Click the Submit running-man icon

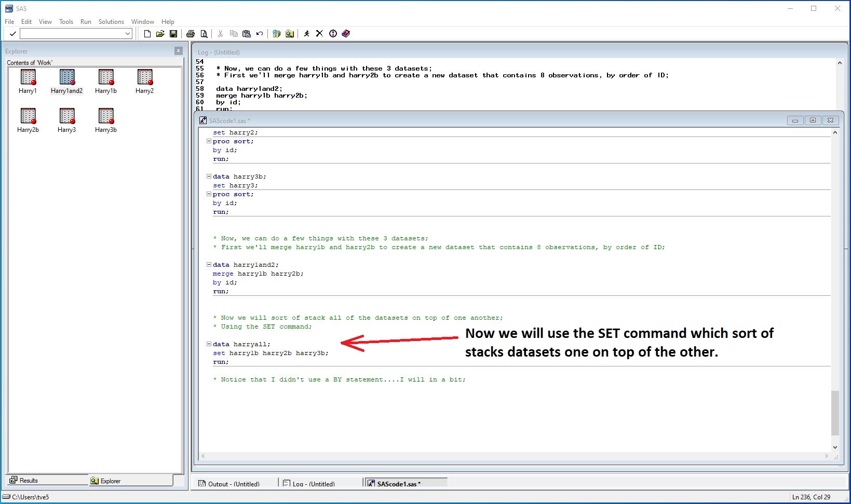click(x=306, y=34)
